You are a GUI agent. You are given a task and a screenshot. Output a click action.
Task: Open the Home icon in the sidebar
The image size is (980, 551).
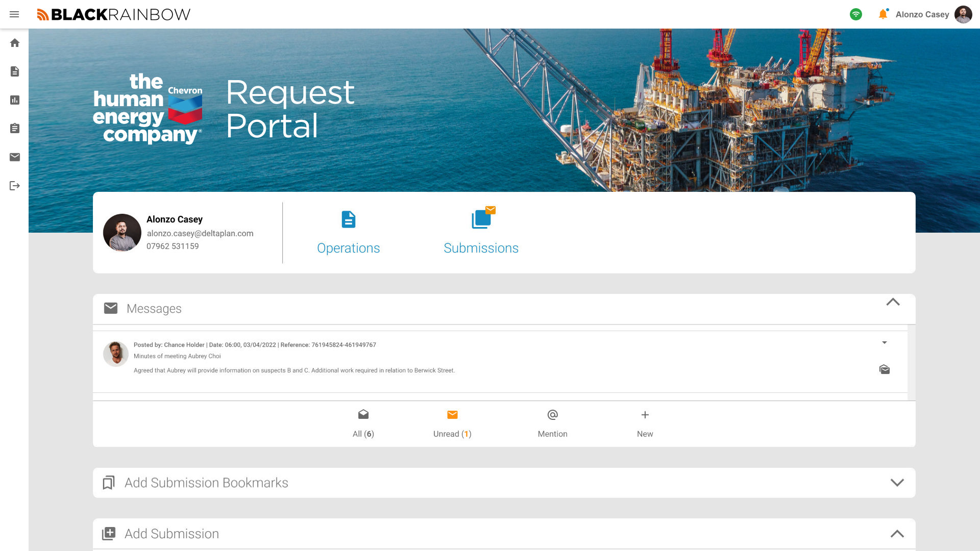(x=15, y=43)
